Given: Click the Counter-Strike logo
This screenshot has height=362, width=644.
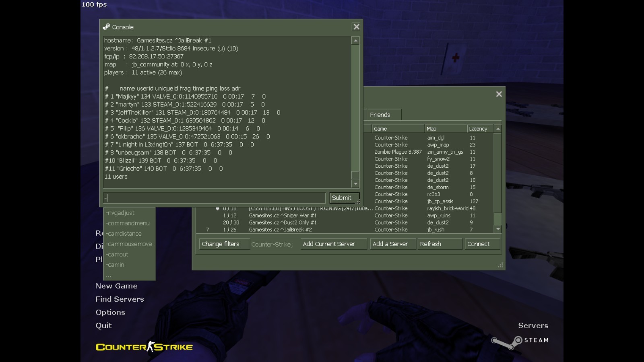Looking at the screenshot, I should (144, 347).
